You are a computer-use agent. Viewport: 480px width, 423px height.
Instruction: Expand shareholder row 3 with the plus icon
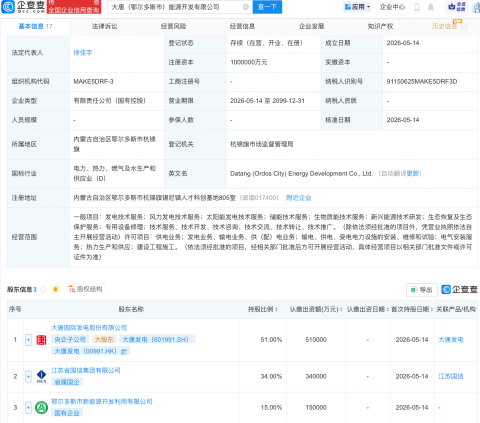pos(28,407)
